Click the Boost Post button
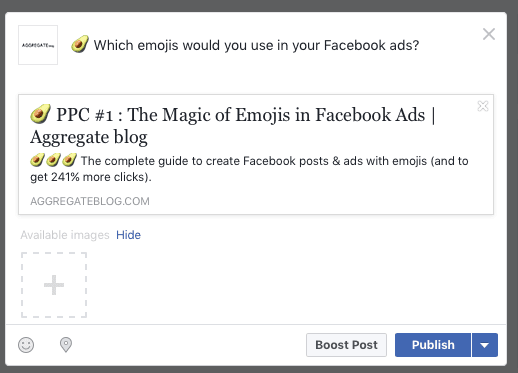Screen dimensions: 518x373 346,345
